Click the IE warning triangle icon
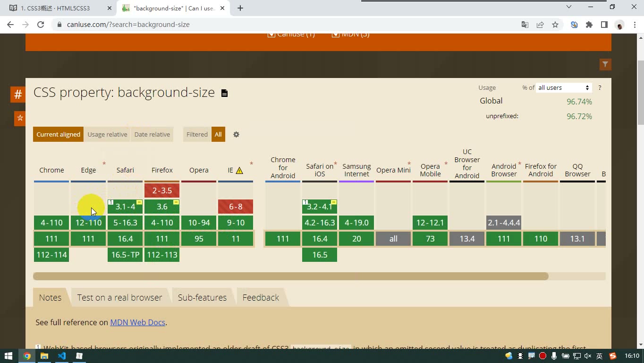 239,171
